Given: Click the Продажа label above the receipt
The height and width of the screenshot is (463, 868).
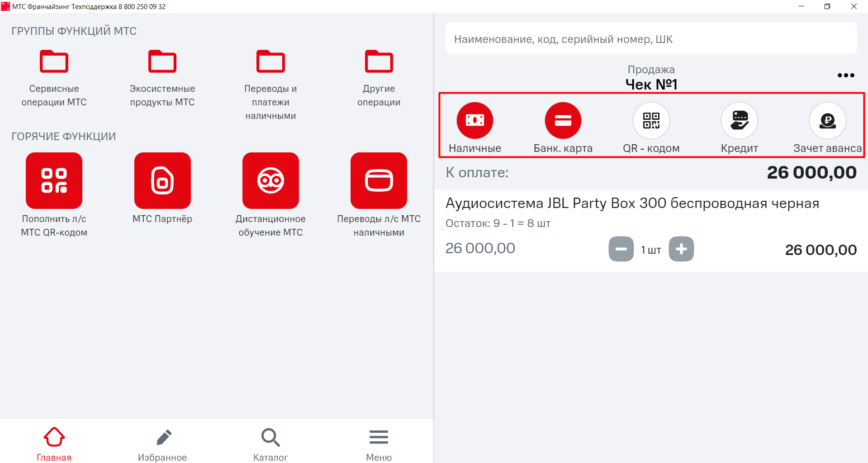Looking at the screenshot, I should [651, 70].
